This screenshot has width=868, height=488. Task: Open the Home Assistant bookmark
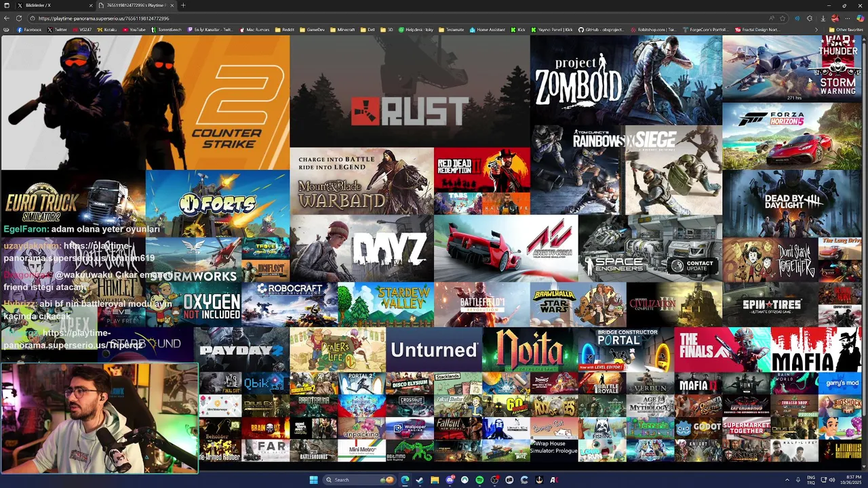[x=488, y=30]
